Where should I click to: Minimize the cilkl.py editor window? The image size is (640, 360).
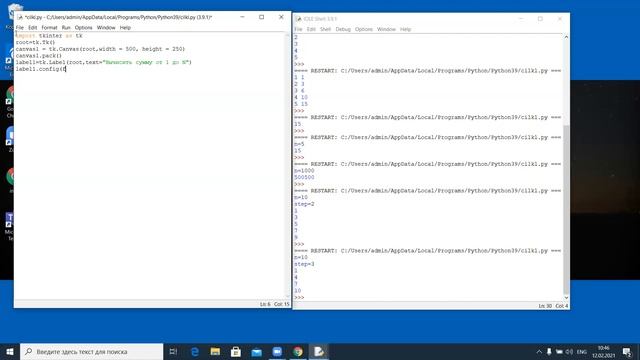242,17
